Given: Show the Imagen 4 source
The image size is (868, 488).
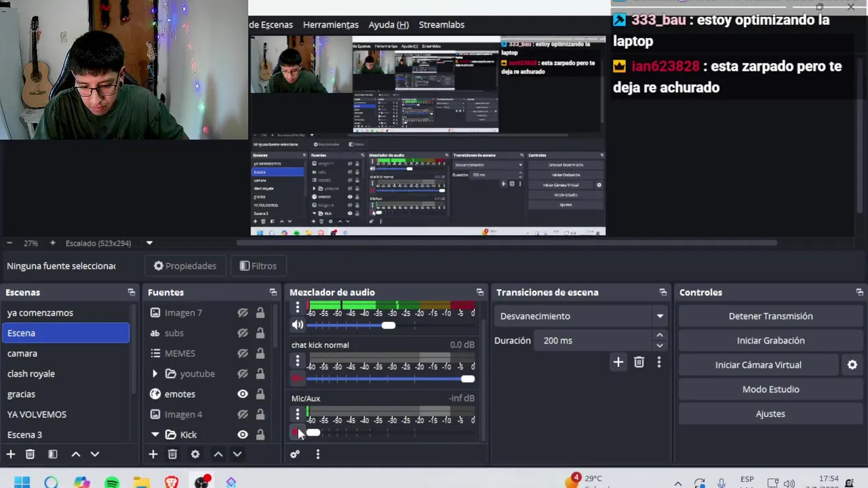Looking at the screenshot, I should 243,414.
